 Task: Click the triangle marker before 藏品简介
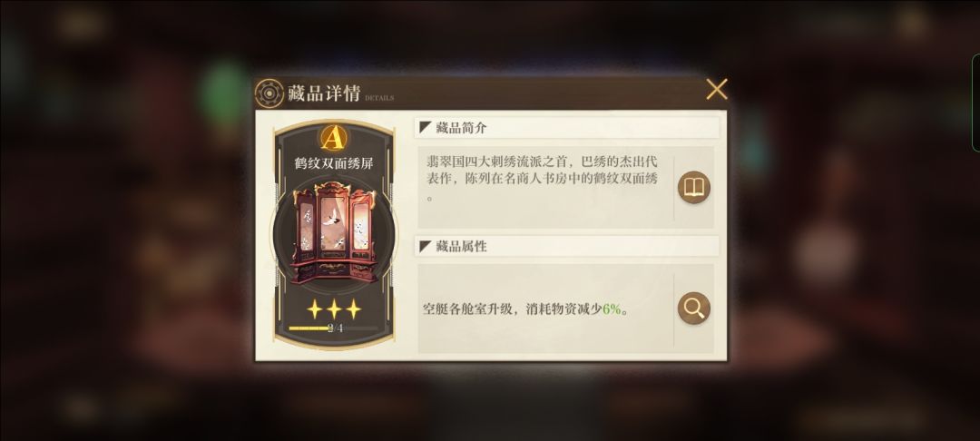[x=425, y=127]
